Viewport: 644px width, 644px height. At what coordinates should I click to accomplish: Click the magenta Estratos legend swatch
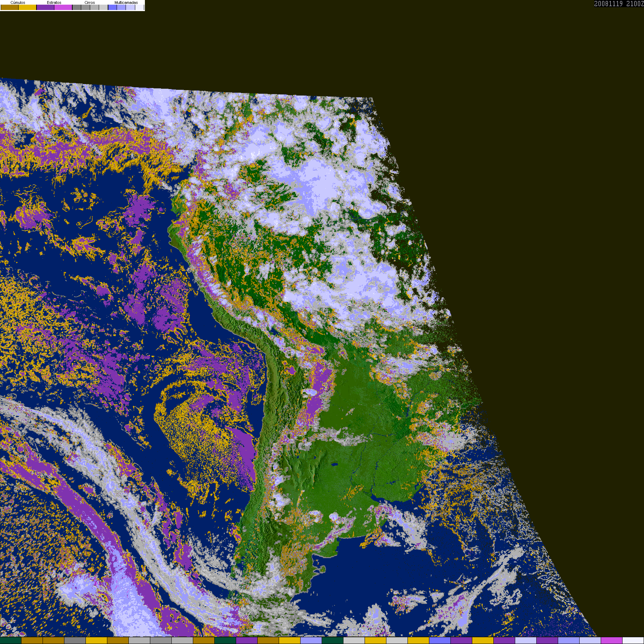click(x=63, y=7)
